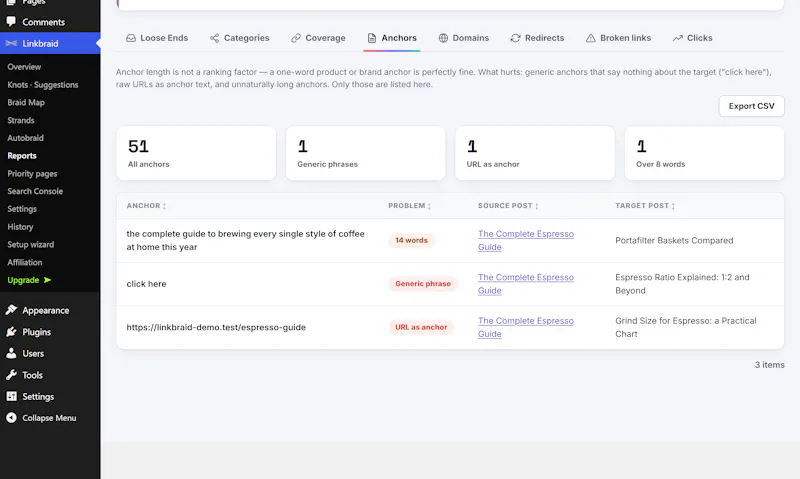Click the 'URL as anchor' problem badge
Viewport: 800px width, 479px height.
point(421,327)
